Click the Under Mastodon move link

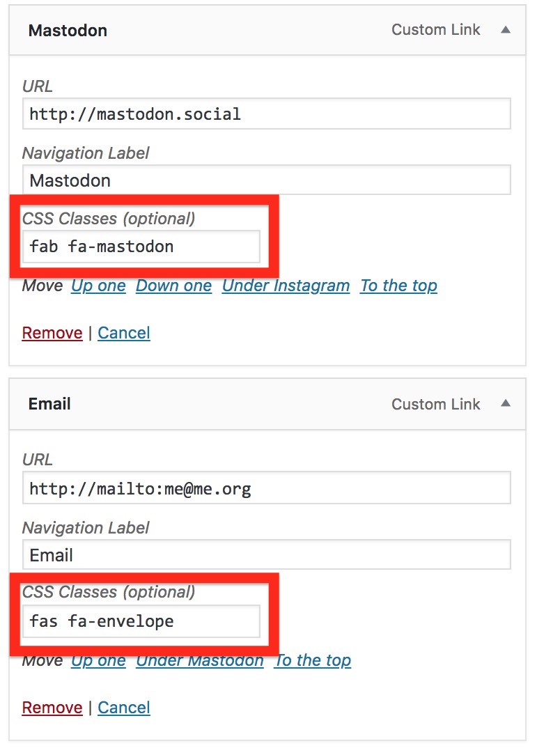(200, 661)
